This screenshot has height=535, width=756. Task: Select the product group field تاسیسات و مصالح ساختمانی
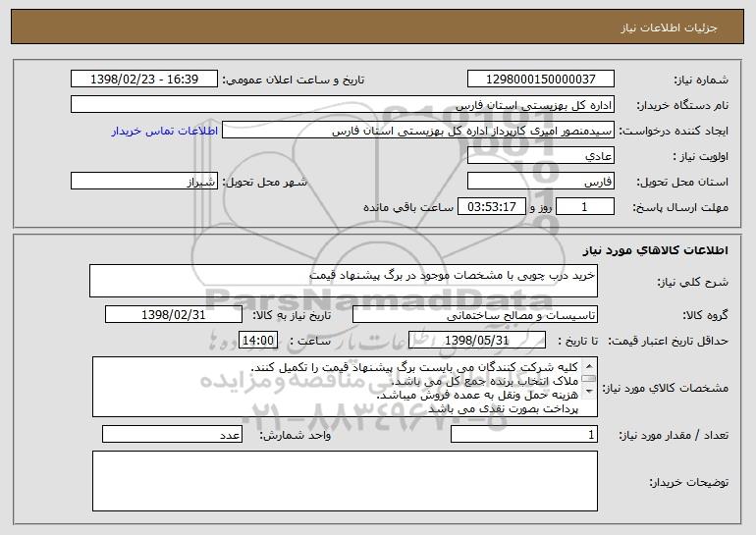click(475, 315)
